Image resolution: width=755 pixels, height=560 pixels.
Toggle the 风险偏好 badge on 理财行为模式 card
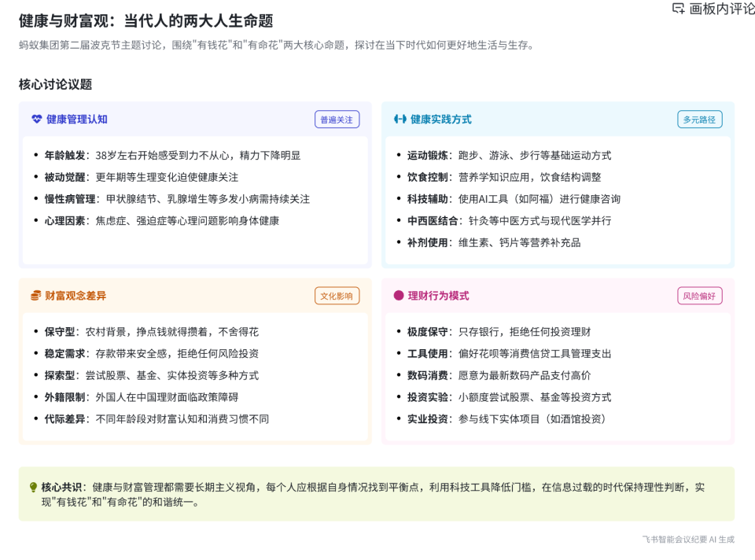[x=699, y=297]
